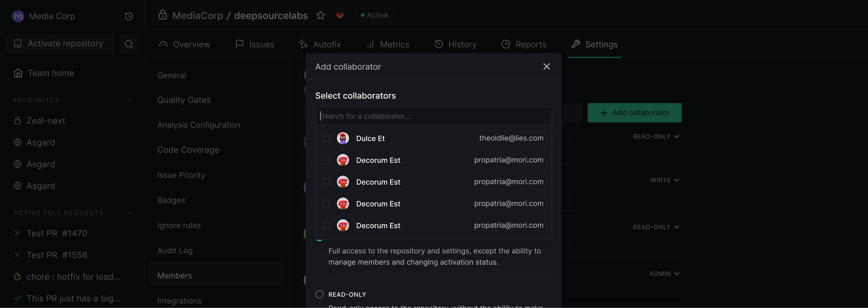Screen dimensions: 868x308
Task: Click the timer icon on chore hotfix PR
Action: (17, 277)
